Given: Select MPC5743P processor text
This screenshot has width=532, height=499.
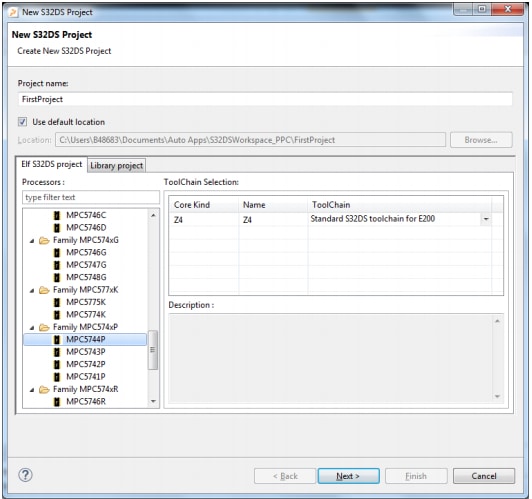Looking at the screenshot, I should 86,352.
